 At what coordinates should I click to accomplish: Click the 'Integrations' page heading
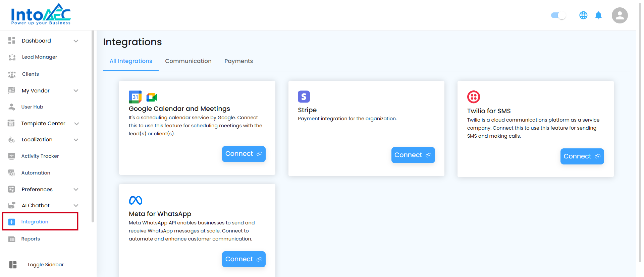click(x=132, y=42)
